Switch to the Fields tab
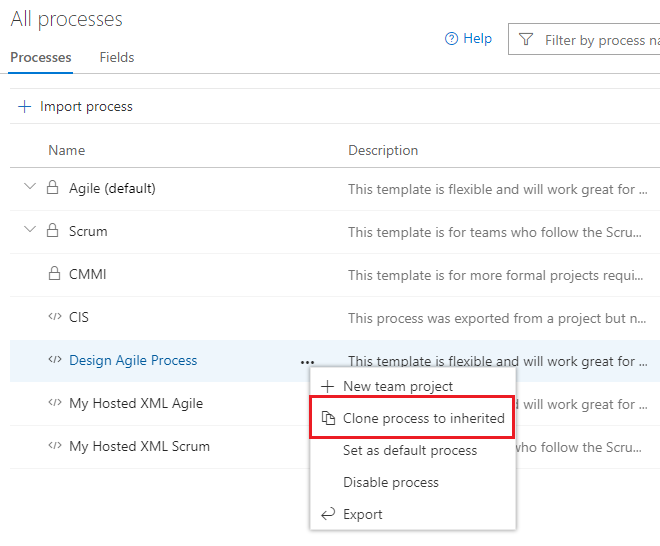This screenshot has height=546, width=660. pyautogui.click(x=117, y=57)
